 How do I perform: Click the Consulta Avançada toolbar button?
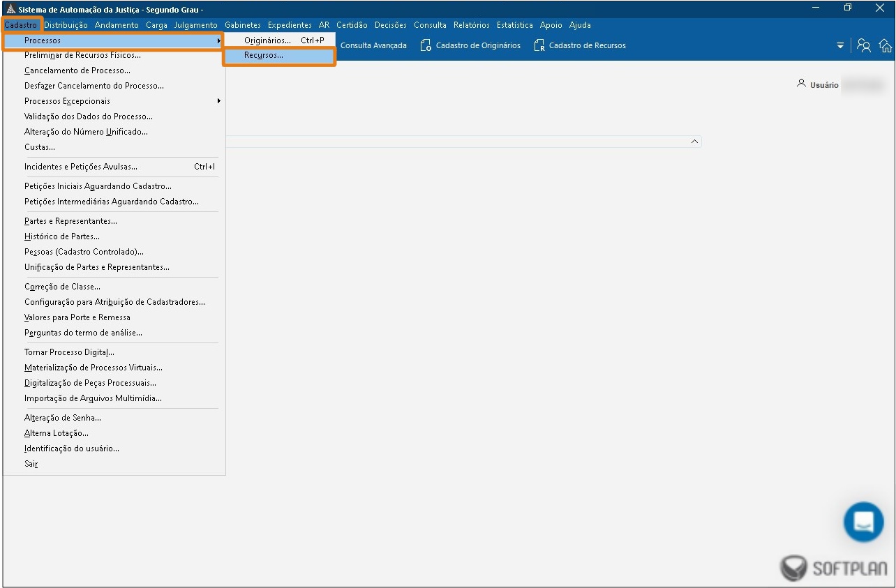point(373,45)
